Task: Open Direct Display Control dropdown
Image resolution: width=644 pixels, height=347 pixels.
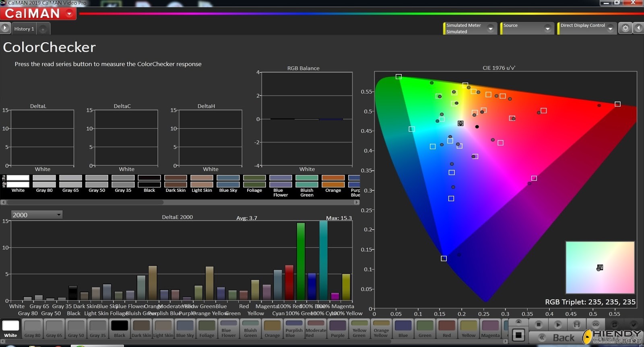Action: 610,28
